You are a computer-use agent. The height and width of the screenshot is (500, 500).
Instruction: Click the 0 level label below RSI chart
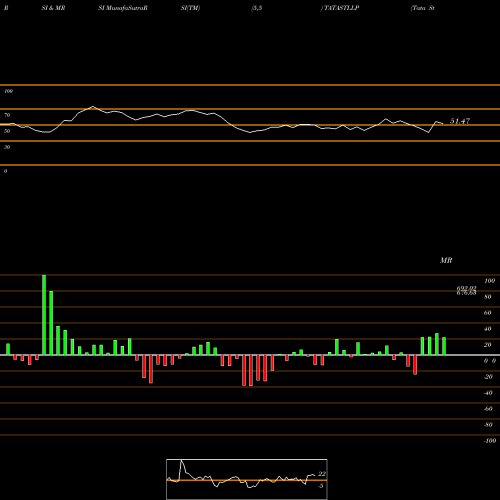[5, 171]
